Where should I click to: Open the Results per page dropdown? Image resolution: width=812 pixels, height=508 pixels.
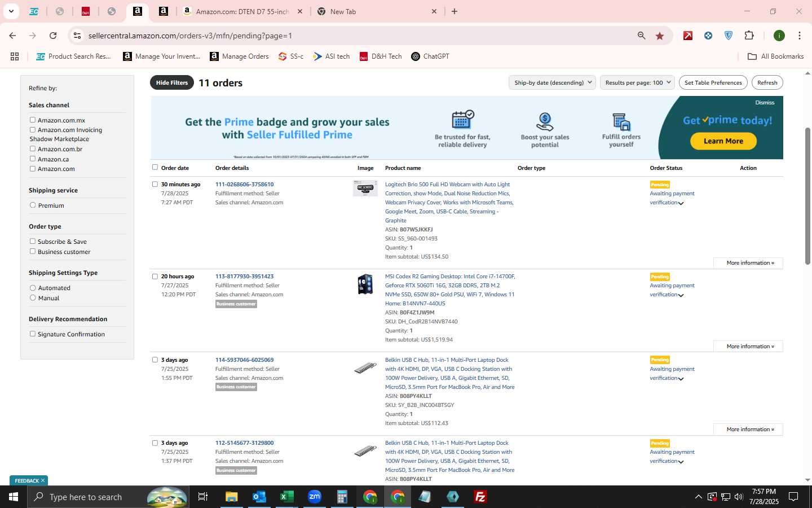tap(638, 82)
